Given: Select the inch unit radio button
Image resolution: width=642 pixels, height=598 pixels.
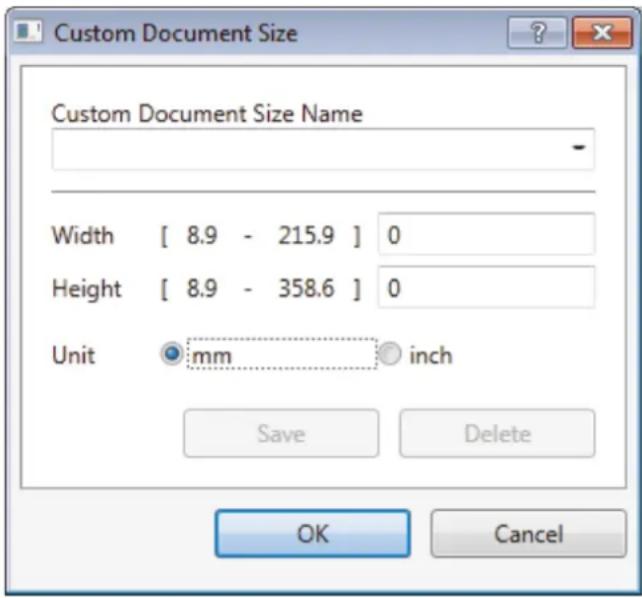Looking at the screenshot, I should [389, 354].
